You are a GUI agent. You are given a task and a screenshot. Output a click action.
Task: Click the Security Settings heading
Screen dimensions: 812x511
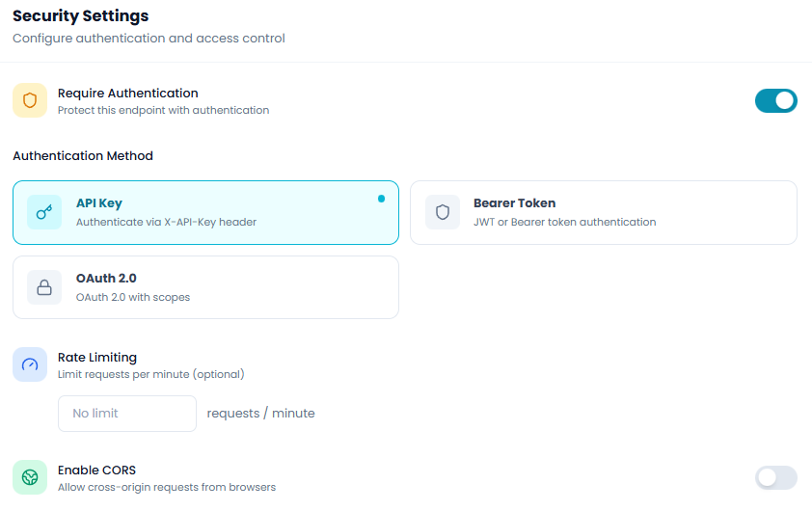click(81, 16)
